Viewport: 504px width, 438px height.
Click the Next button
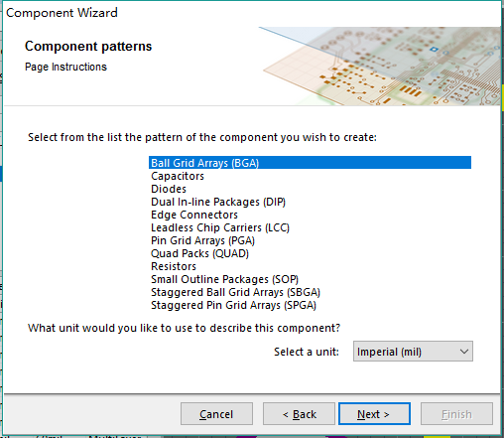tap(374, 414)
